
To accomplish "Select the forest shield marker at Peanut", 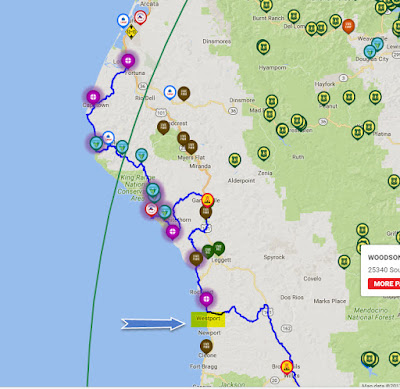I will point(323,98).
